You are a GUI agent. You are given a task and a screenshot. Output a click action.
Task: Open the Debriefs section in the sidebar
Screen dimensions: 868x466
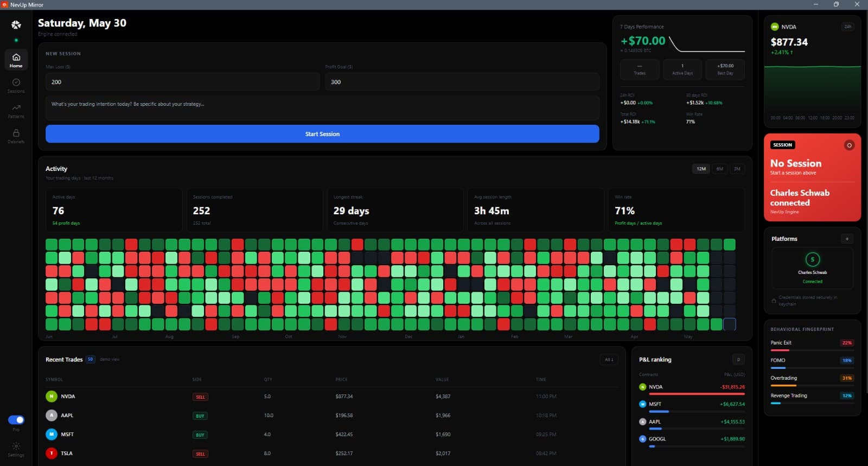pos(16,136)
